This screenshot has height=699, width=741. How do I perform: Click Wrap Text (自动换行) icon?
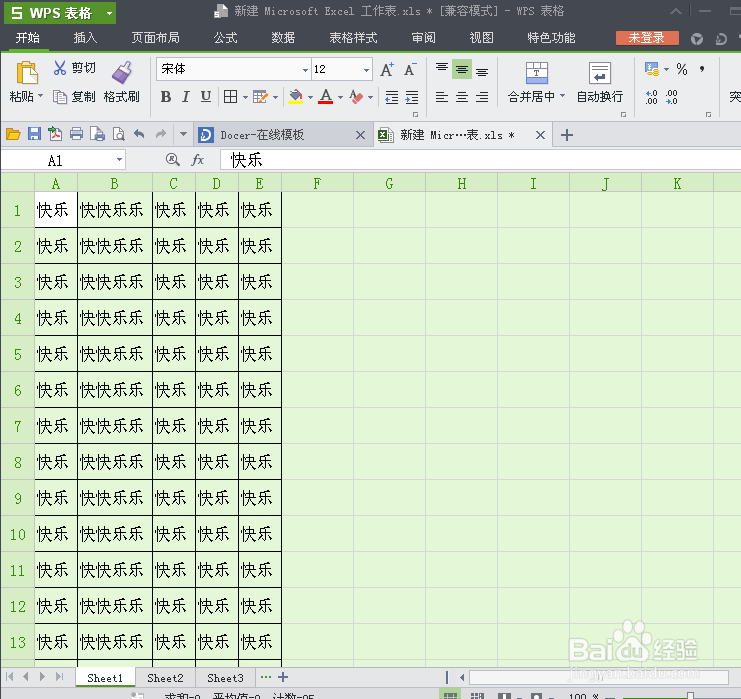pos(600,73)
